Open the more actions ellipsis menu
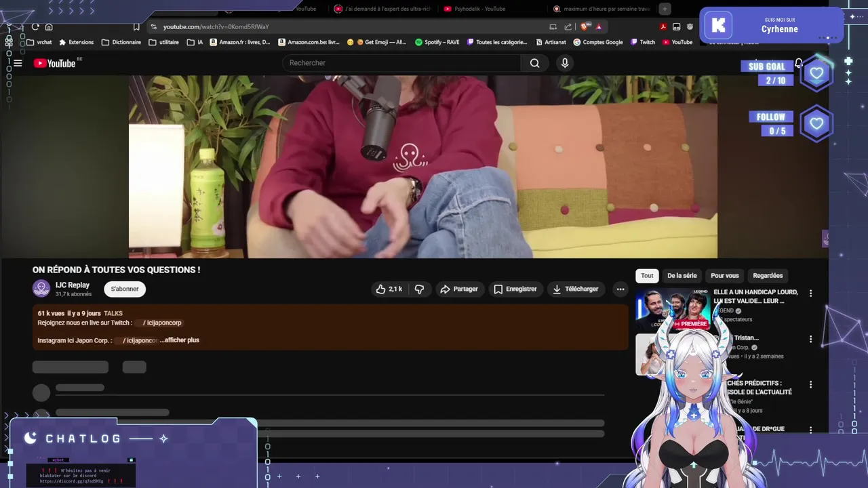868x488 pixels. point(620,289)
